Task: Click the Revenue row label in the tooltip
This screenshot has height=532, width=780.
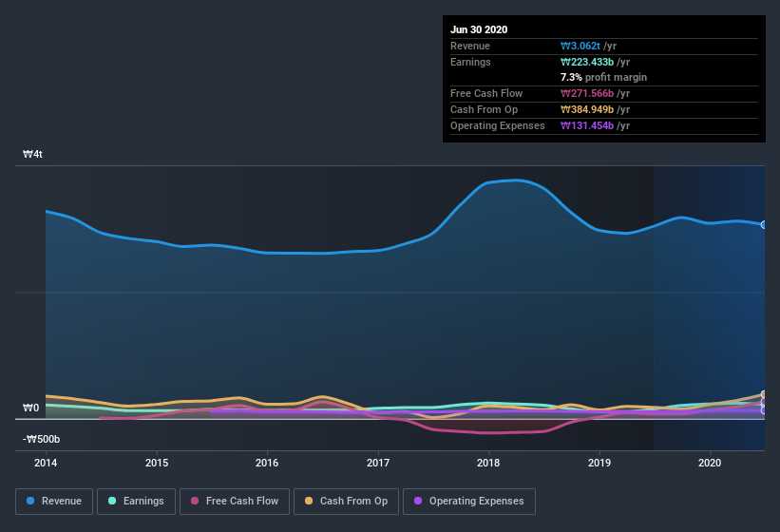Action: 470,46
